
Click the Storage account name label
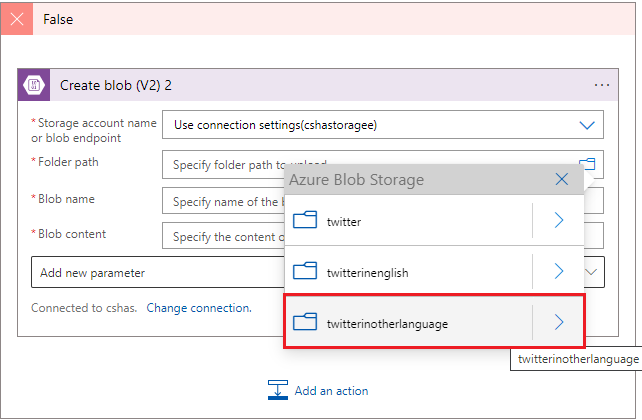pyautogui.click(x=94, y=130)
